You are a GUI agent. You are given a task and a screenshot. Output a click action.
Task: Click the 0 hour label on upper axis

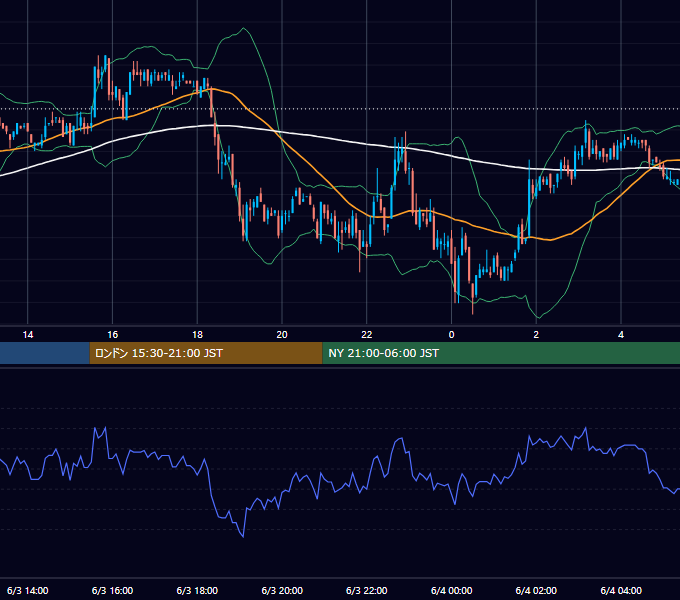(x=451, y=335)
